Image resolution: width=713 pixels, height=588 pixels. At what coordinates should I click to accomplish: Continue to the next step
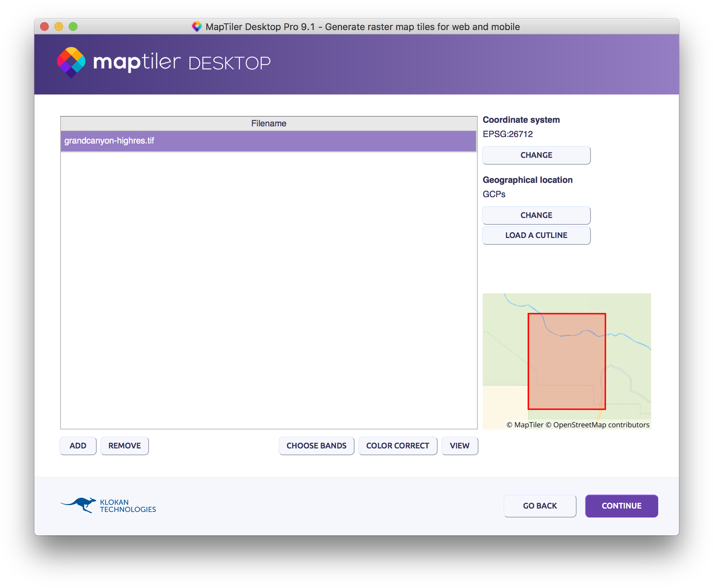tap(622, 506)
